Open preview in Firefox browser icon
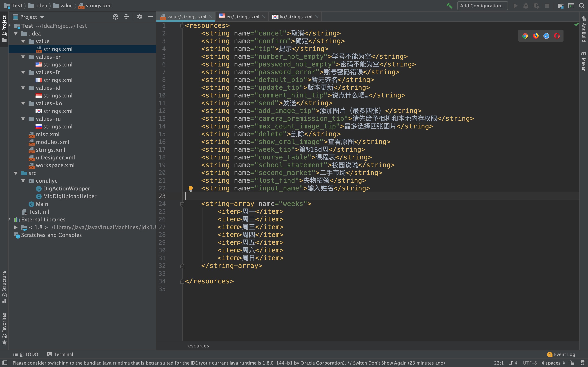 tap(536, 36)
